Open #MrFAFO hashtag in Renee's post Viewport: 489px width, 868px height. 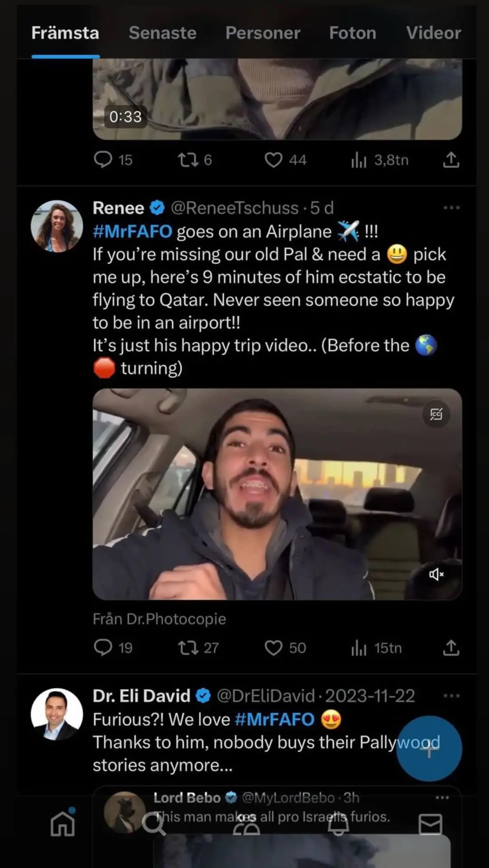(132, 232)
